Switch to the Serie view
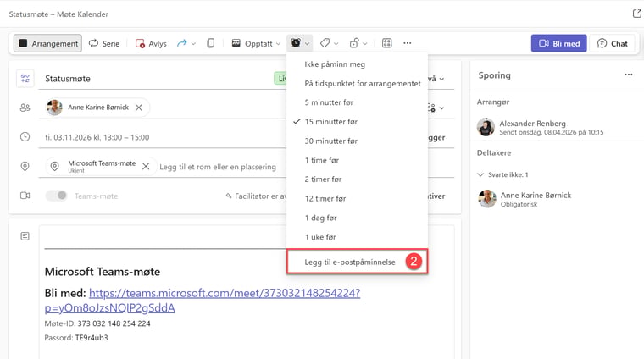 [104, 43]
